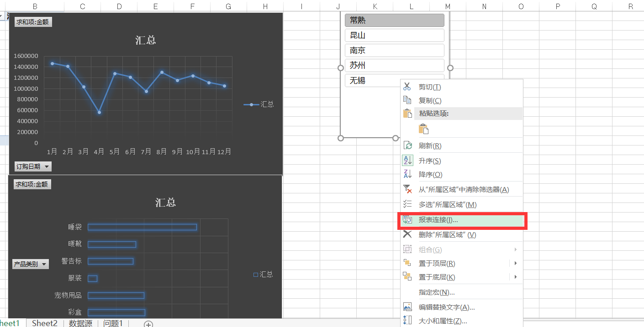Viewport: 644px width, 327px height.
Task: Select 苏州 in the slicer
Action: (394, 65)
